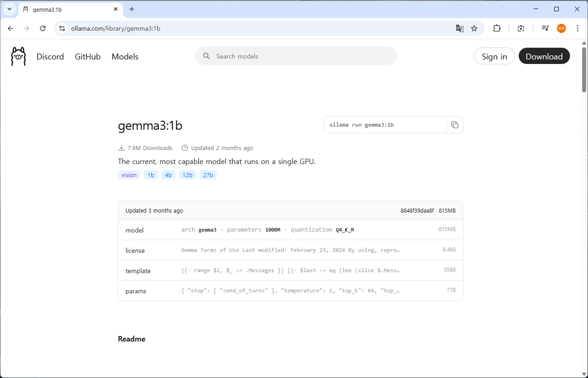
Task: Select the 27b size tag
Action: click(208, 175)
